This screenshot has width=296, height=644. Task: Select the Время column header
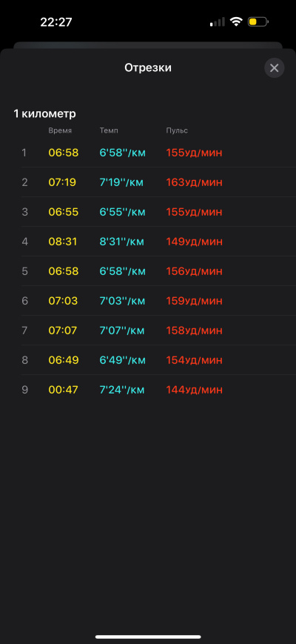pos(60,130)
